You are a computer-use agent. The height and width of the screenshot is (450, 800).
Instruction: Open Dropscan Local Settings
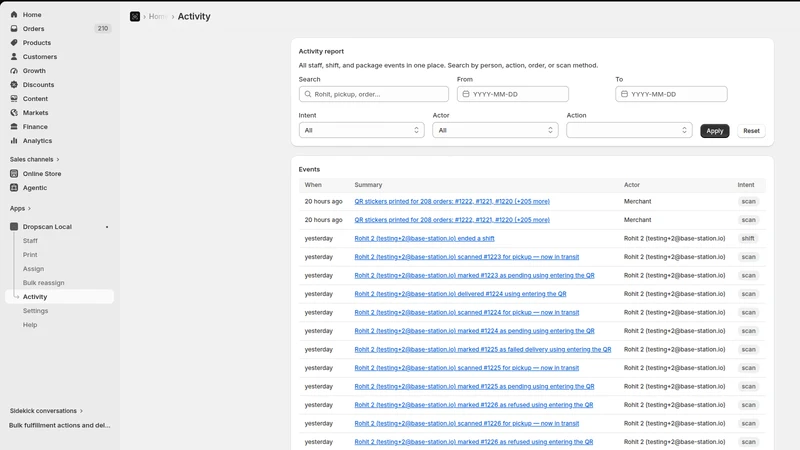(35, 311)
